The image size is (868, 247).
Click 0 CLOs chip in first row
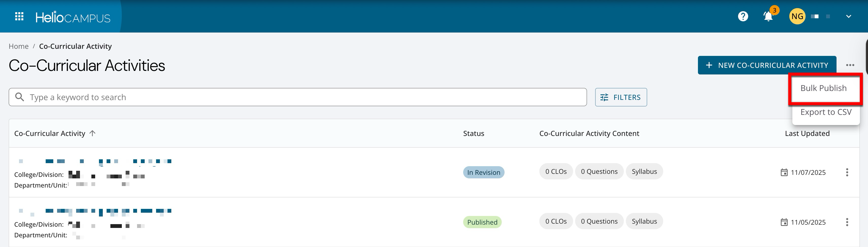click(x=556, y=172)
